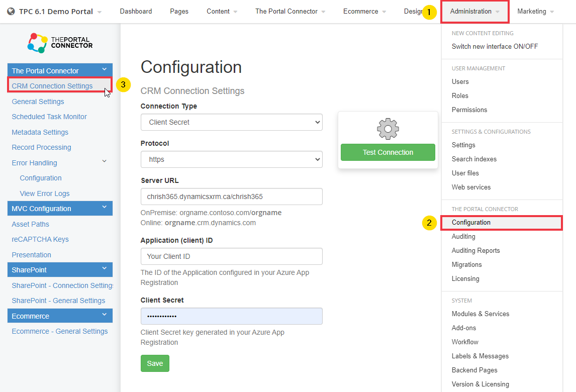This screenshot has height=392, width=576.
Task: Open the Content menu
Action: point(222,12)
